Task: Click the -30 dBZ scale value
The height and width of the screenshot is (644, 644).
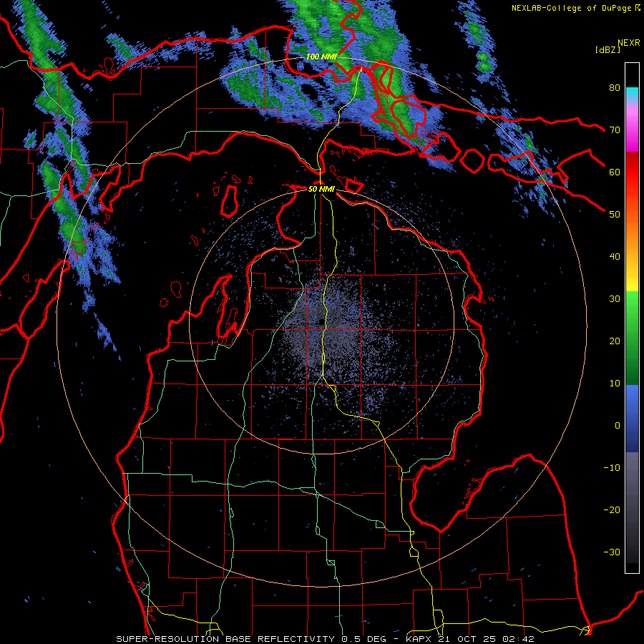Action: (x=612, y=552)
